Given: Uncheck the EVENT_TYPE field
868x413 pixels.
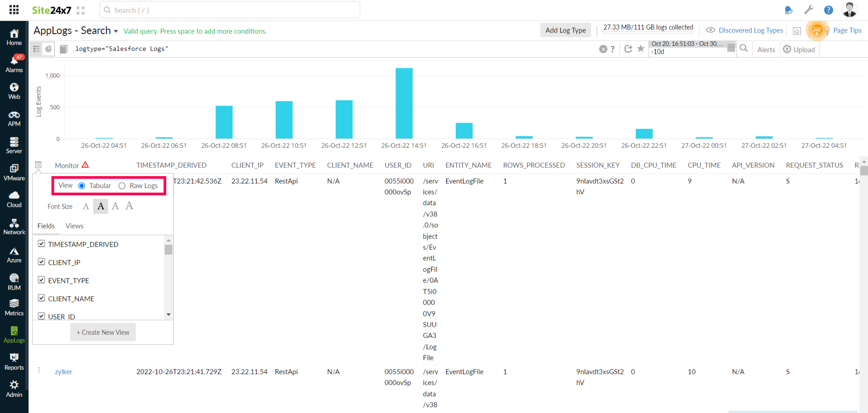Looking at the screenshot, I should pos(41,280).
